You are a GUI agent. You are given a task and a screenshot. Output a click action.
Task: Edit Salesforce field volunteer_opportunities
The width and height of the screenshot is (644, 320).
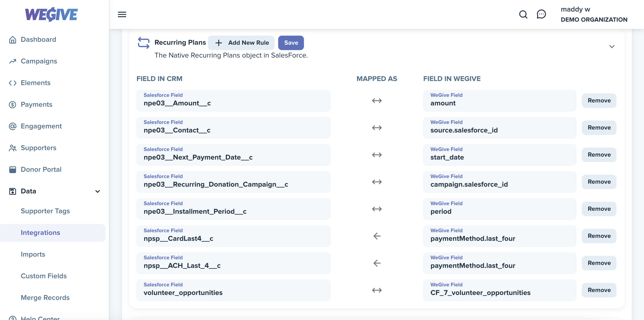click(233, 290)
